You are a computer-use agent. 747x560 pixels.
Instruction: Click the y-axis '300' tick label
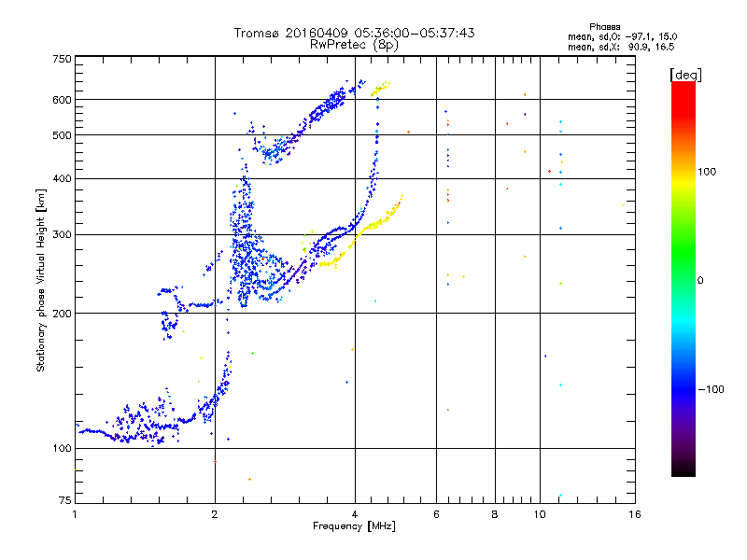62,234
